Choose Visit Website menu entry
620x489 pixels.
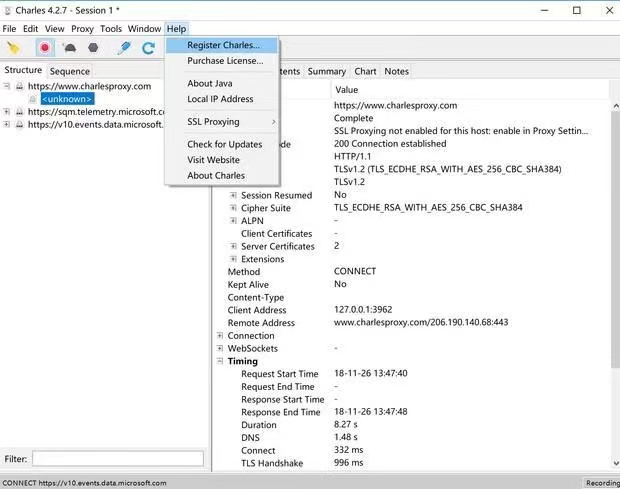223,160
